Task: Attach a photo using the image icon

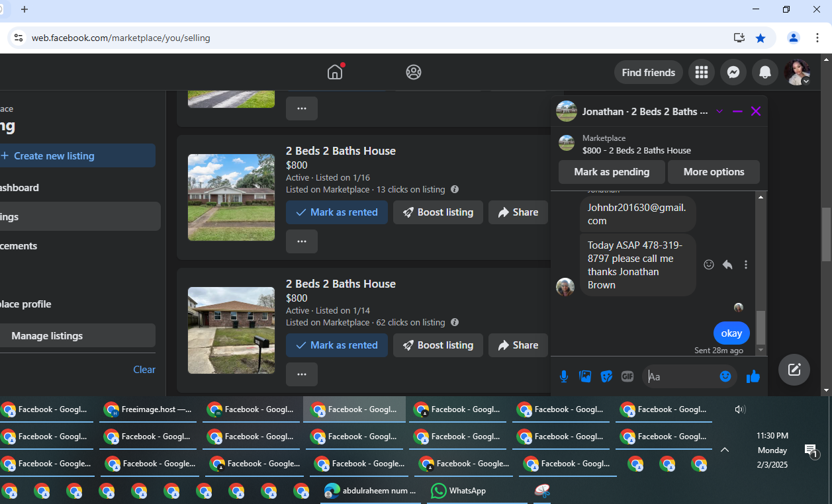Action: pyautogui.click(x=585, y=376)
